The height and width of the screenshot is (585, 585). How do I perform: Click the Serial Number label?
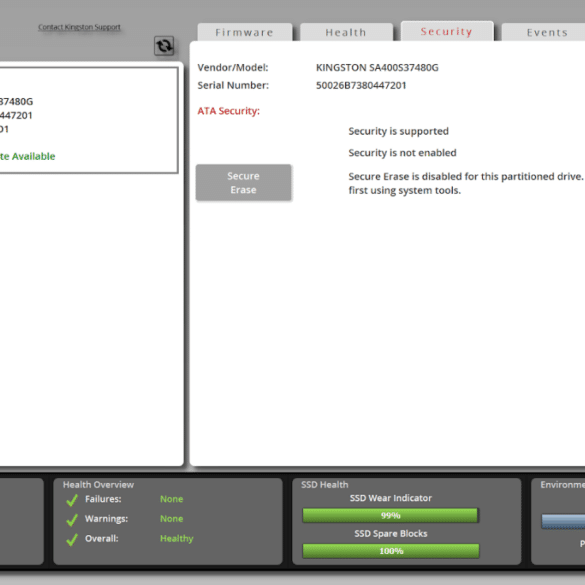pyautogui.click(x=233, y=85)
